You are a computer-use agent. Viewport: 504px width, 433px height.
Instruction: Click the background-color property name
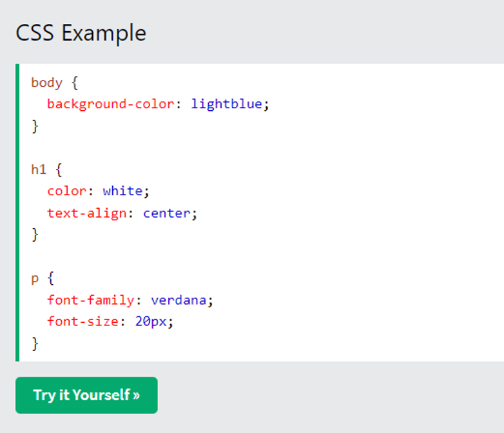pyautogui.click(x=111, y=104)
